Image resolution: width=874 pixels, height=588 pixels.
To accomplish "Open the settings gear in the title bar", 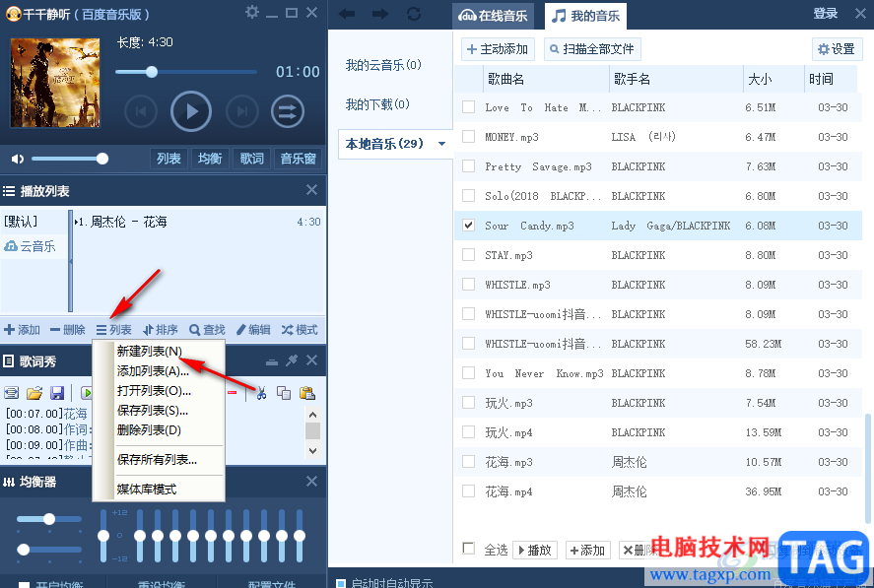I will point(252,12).
